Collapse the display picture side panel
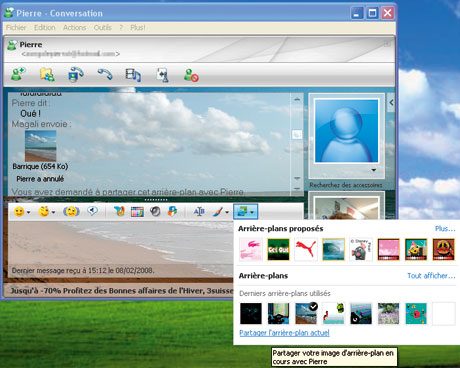The image size is (460, 368). 391,103
